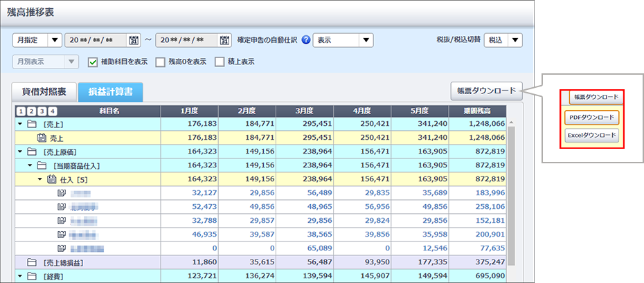The height and width of the screenshot is (283, 644).
Task: Click folder icon of [当期商品仕入] row
Action: coord(41,165)
